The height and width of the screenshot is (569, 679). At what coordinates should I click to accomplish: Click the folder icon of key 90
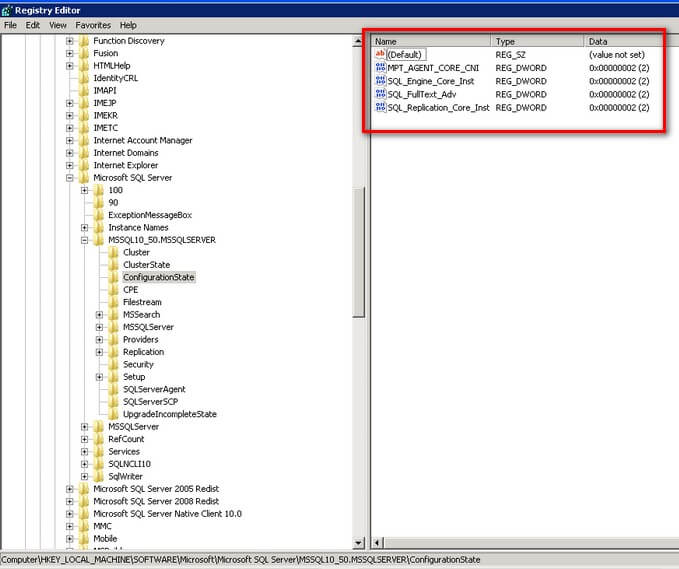98,203
